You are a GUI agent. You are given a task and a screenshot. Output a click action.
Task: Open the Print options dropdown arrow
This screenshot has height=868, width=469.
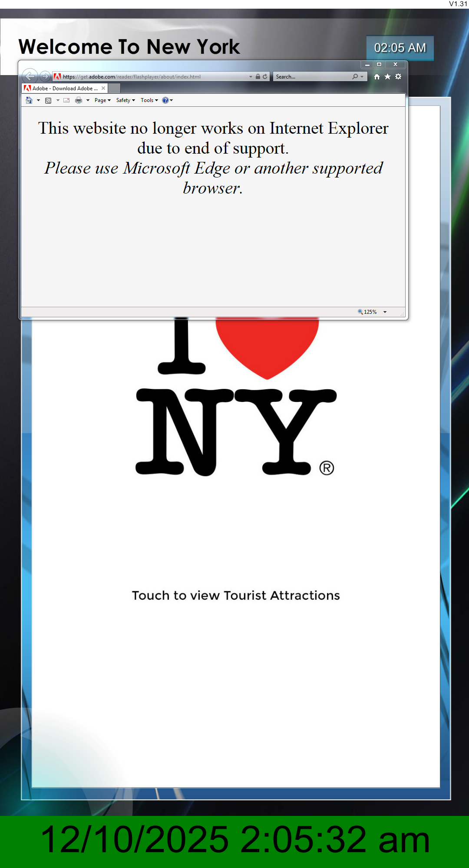point(88,100)
